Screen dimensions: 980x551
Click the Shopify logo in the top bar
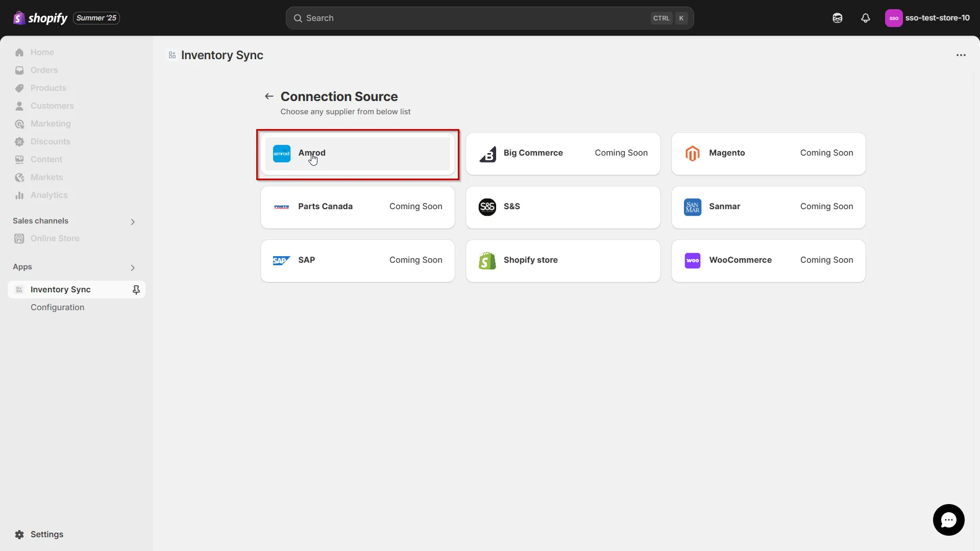(x=40, y=18)
